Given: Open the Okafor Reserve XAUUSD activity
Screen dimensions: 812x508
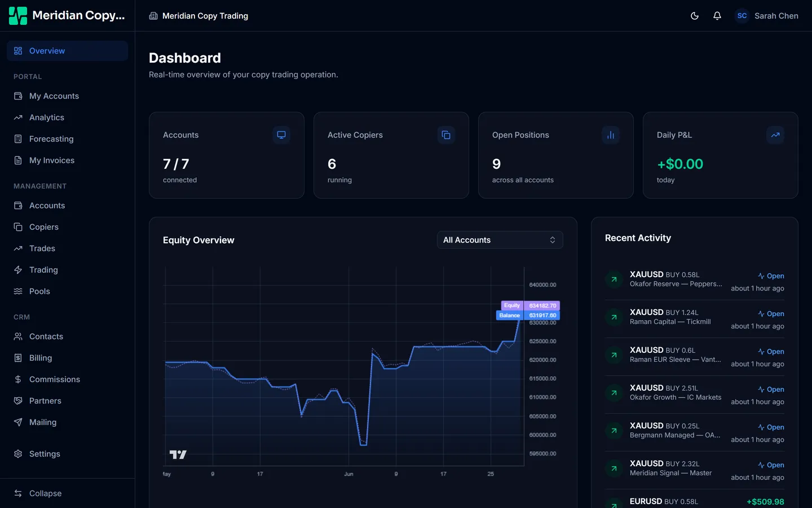Looking at the screenshot, I should point(695,281).
